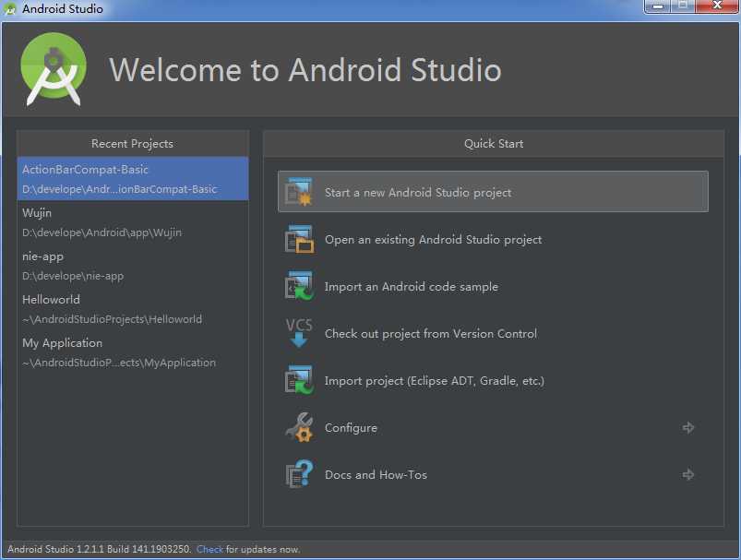
Task: Minimize the Android Studio window
Action: 657,6
